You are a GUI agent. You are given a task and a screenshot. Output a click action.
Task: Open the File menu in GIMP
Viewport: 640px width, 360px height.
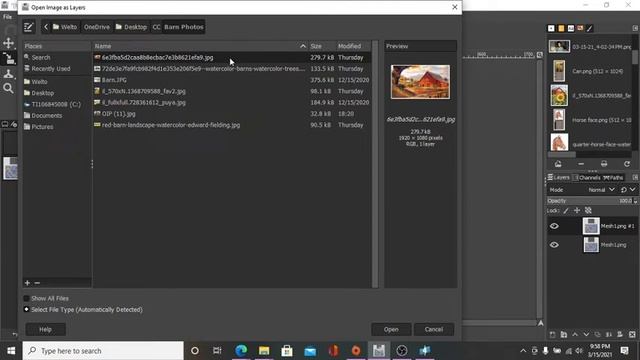7,17
